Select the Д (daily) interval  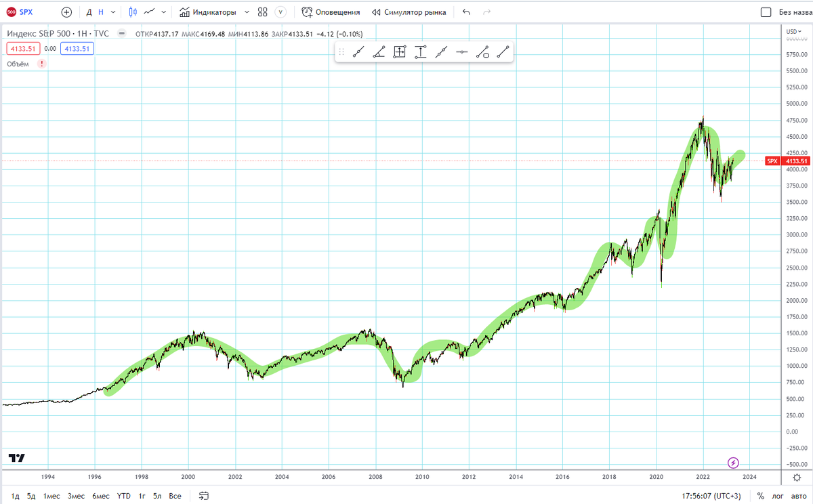[89, 12]
